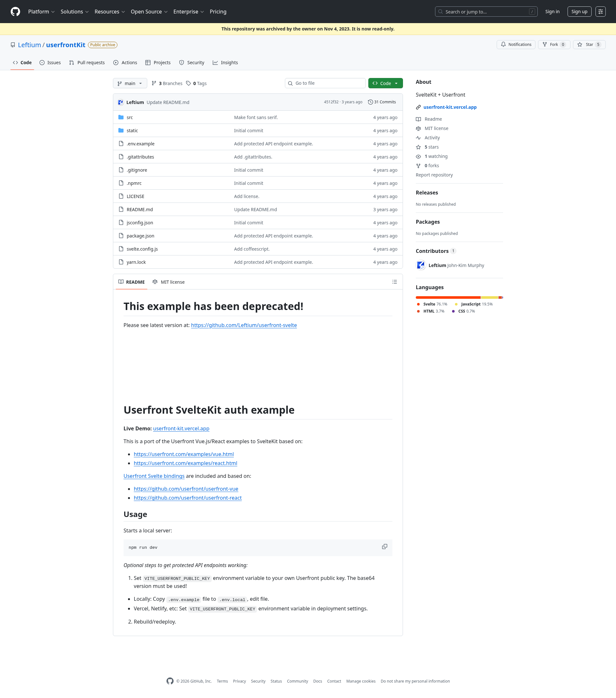The image size is (616, 698).
Task: Expand the Solutions menu
Action: pyautogui.click(x=74, y=12)
